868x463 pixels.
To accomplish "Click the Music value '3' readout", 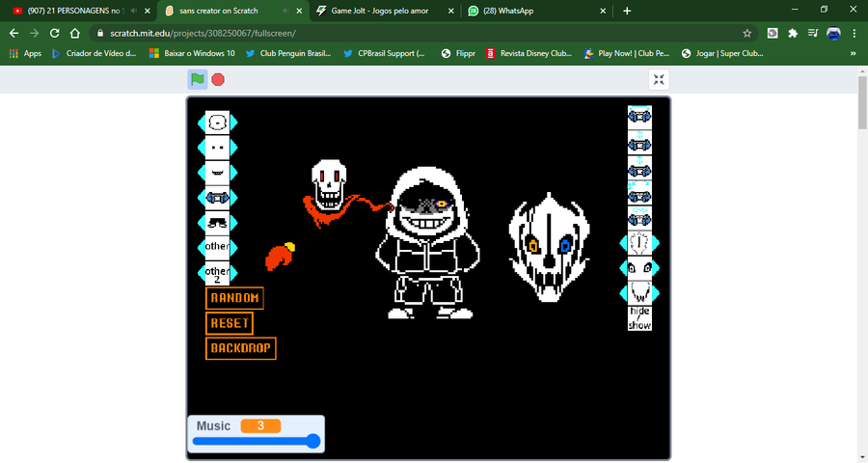I will [260, 426].
